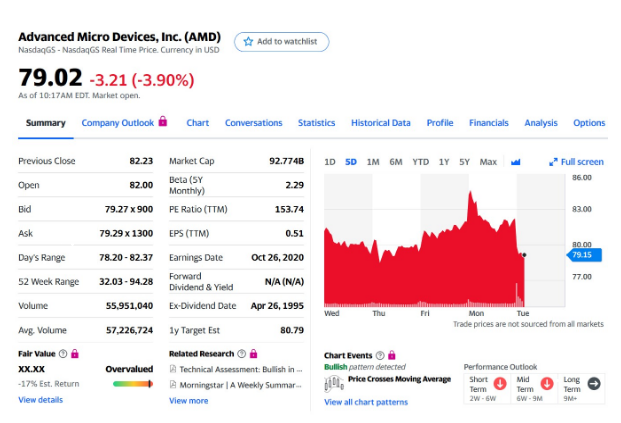Click the Fair Value help question icon
The width and height of the screenshot is (621, 423).
click(x=62, y=354)
